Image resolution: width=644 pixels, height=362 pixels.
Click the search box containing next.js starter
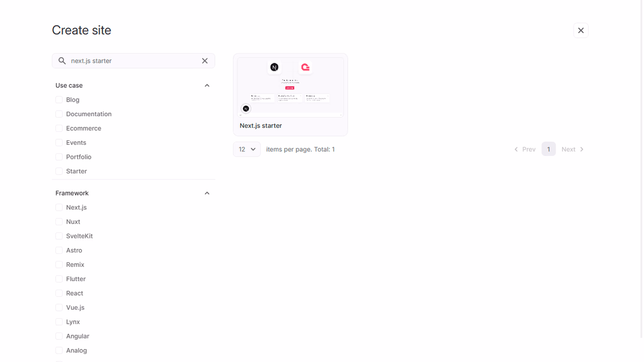click(x=133, y=61)
